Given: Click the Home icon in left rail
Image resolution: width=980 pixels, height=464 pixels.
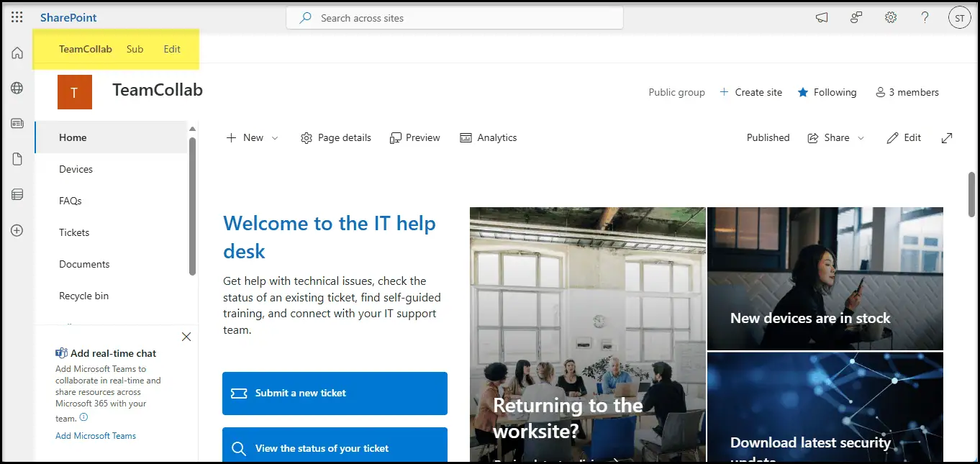Looking at the screenshot, I should point(17,53).
